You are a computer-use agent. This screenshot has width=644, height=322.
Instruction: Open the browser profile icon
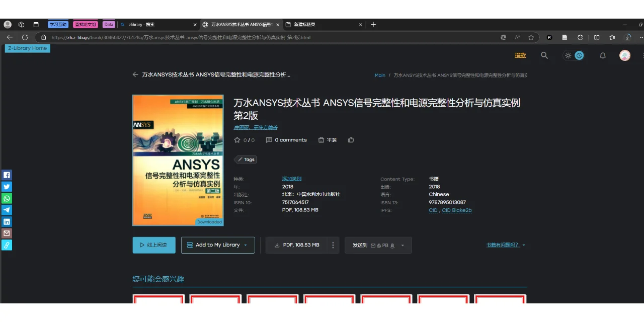point(8,24)
